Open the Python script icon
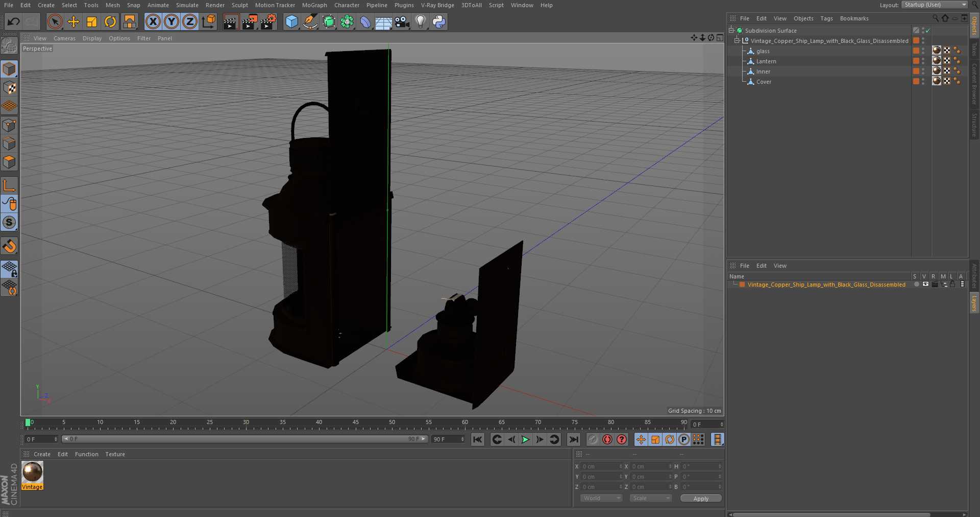 439,21
